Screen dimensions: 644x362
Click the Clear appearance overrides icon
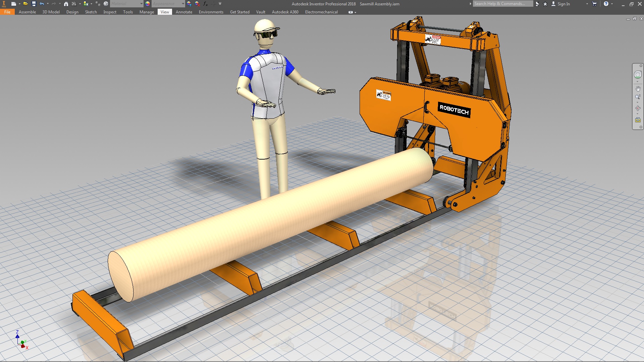pyautogui.click(x=197, y=4)
